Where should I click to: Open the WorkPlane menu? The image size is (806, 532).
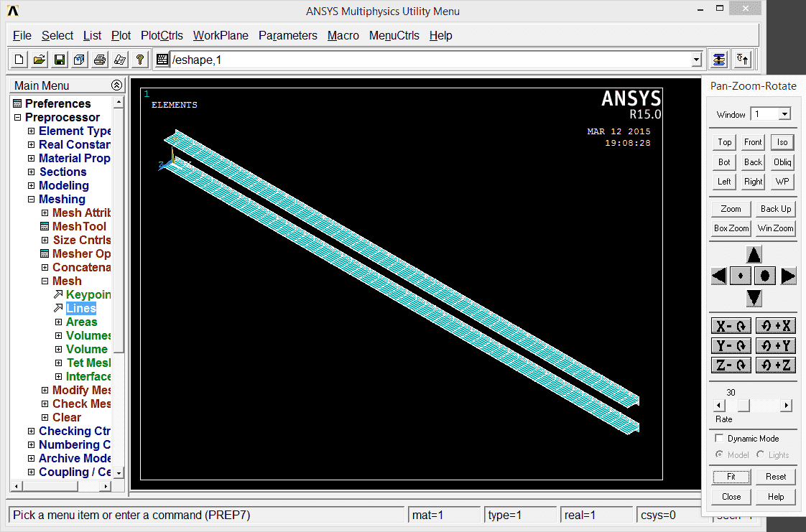[221, 35]
